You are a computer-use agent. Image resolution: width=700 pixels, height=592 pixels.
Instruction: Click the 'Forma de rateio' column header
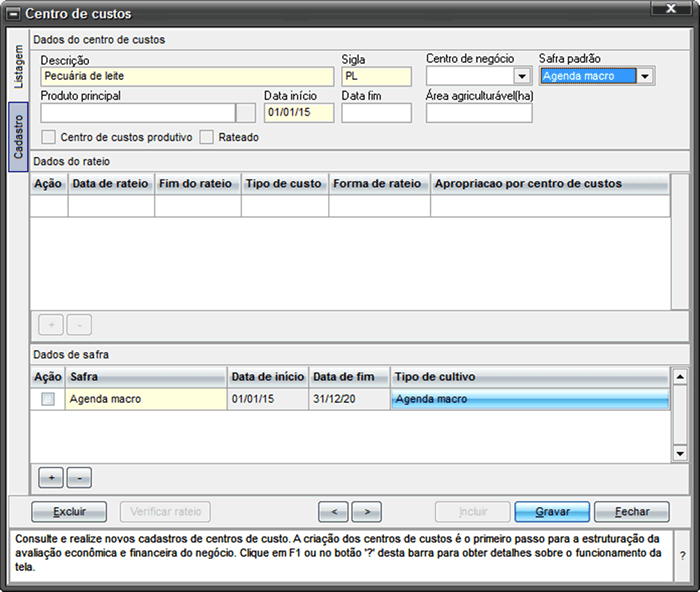(x=379, y=184)
